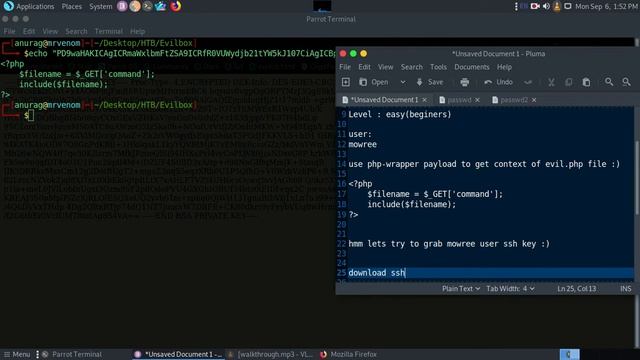Launch Firefox from the top panel icon

click(176, 6)
